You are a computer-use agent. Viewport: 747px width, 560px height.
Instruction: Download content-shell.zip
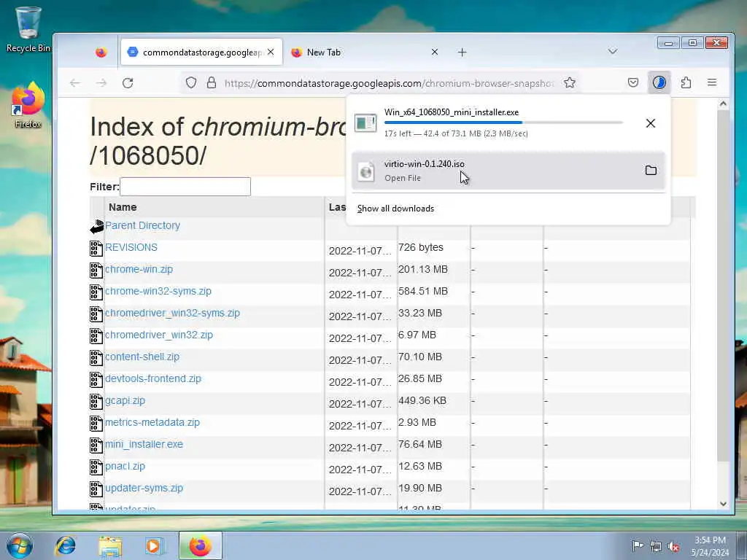click(x=142, y=357)
